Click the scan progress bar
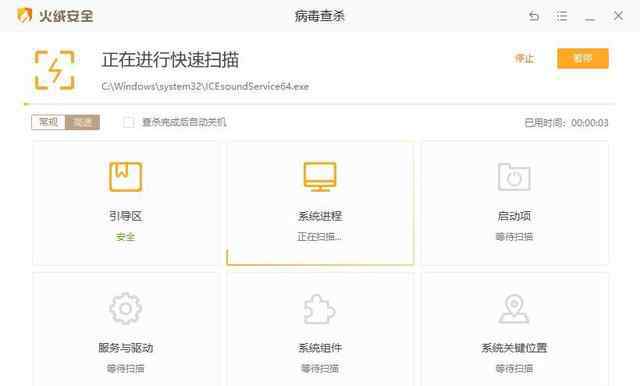Viewport: 640px width, 386px height. (x=320, y=104)
